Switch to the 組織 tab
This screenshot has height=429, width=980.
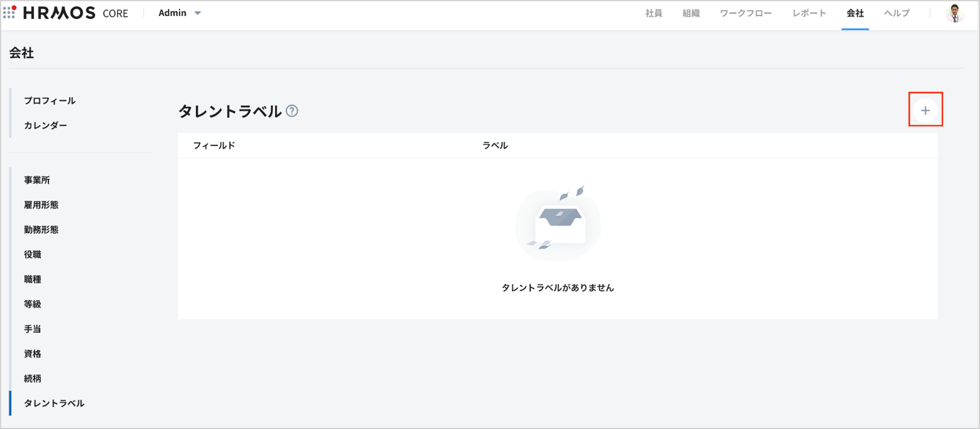click(x=690, y=14)
